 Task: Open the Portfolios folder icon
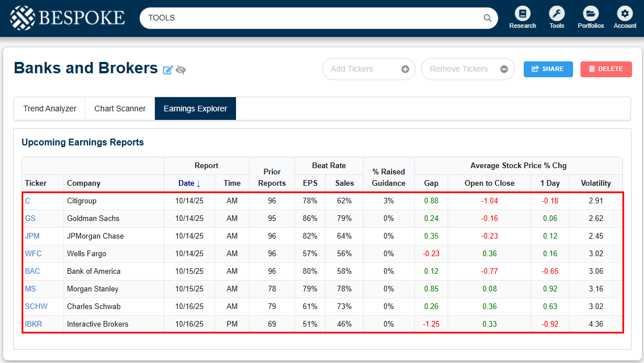click(591, 14)
